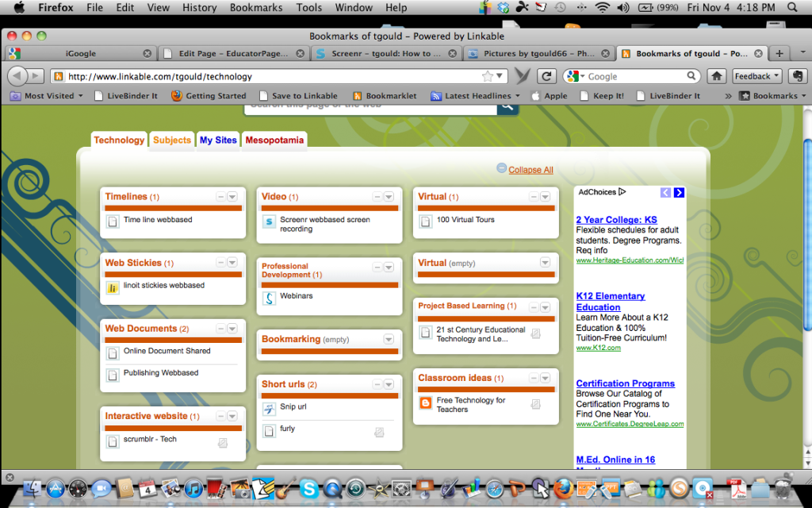812x508 pixels.
Task: Open the dropdown on the empty Virtual widget
Action: (x=545, y=263)
